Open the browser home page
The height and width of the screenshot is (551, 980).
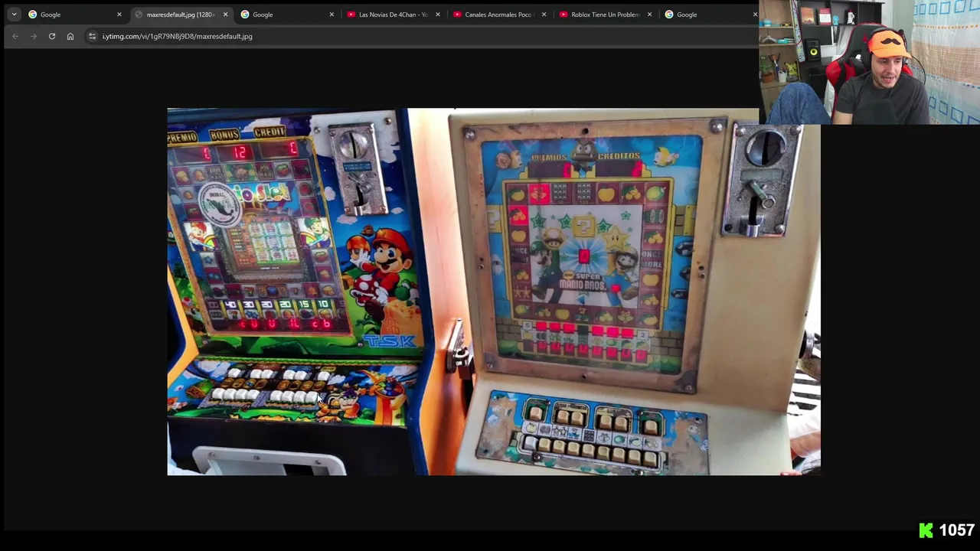tap(70, 36)
